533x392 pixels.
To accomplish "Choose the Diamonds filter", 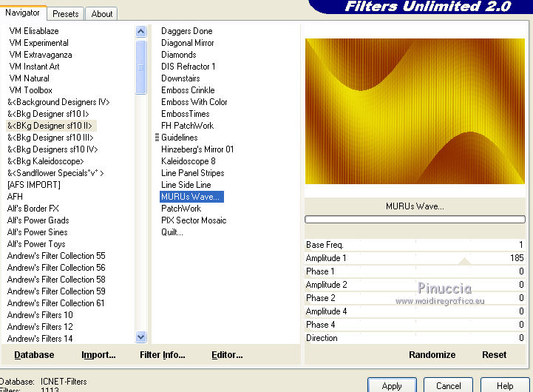I will click(179, 55).
